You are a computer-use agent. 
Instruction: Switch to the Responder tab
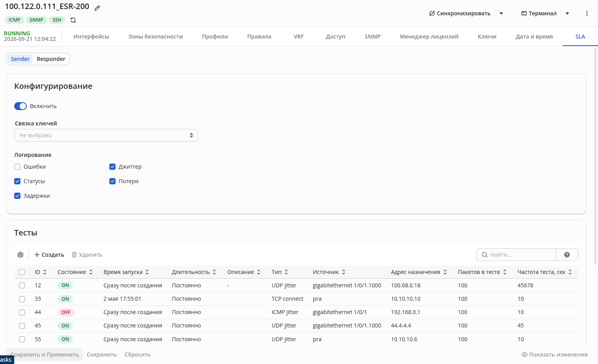click(x=51, y=59)
